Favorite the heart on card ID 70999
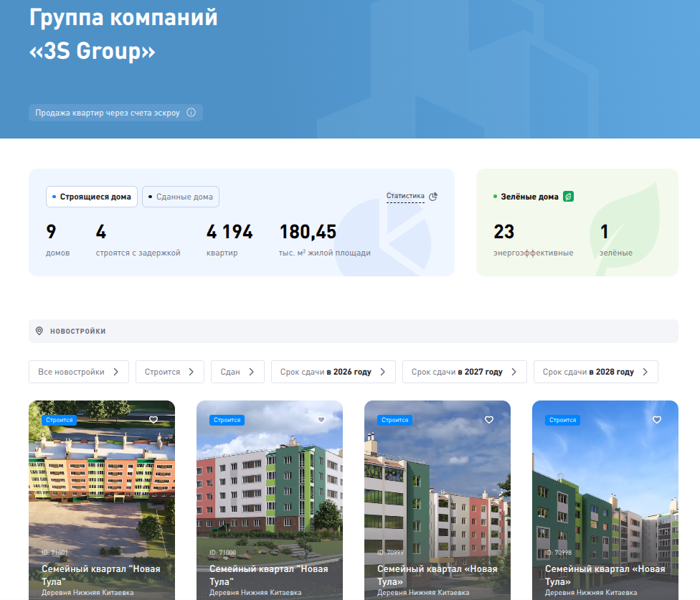Image resolution: width=700 pixels, height=600 pixels. pyautogui.click(x=489, y=420)
